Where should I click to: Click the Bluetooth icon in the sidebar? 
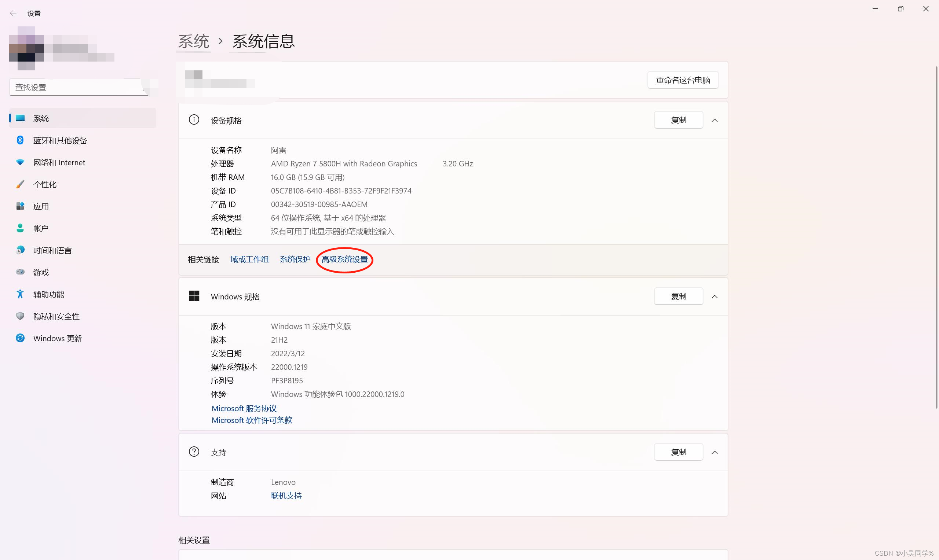[x=21, y=140]
